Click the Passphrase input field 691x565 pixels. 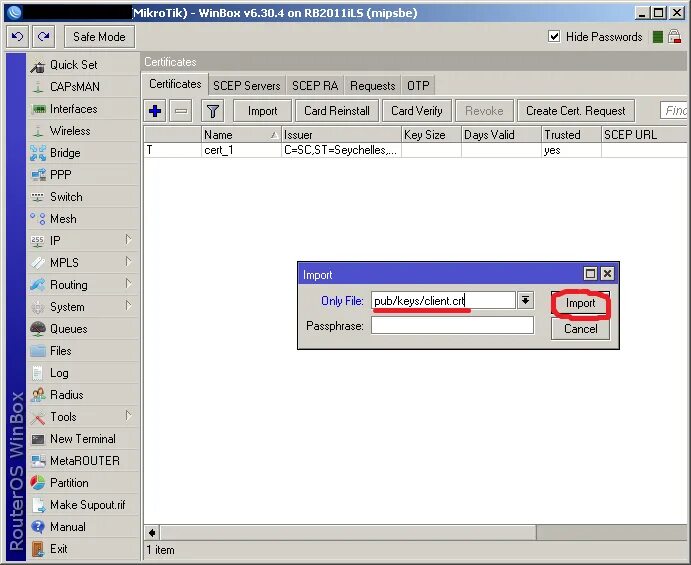point(452,326)
